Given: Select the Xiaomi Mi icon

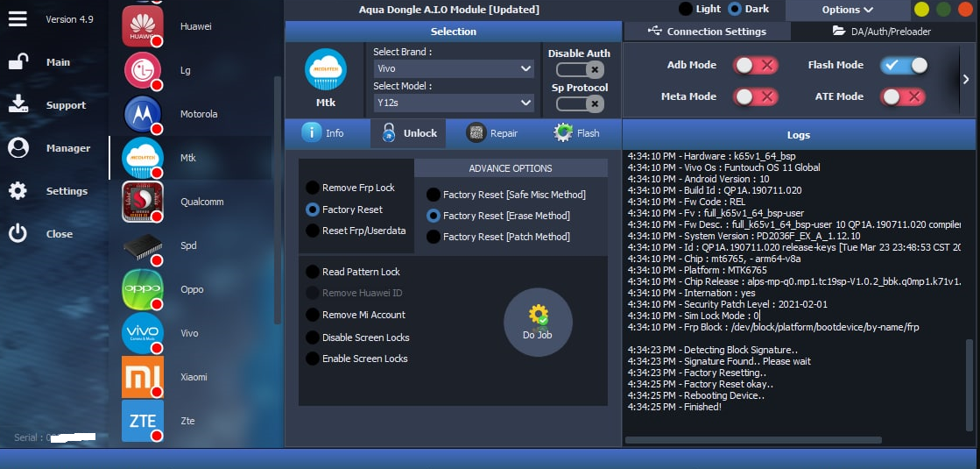Looking at the screenshot, I should click(143, 377).
